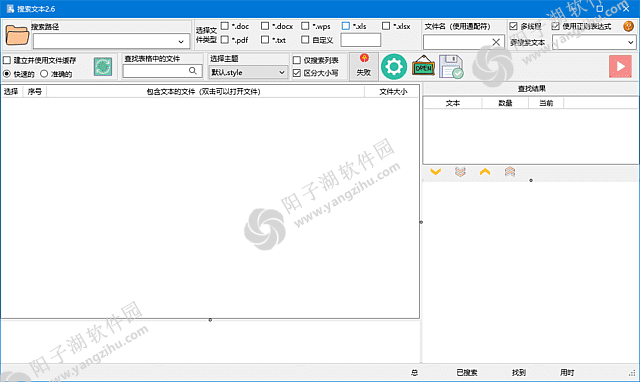Tick the *.xlsx checkbox
Image resolution: width=640 pixels, height=382 pixels.
point(386,26)
